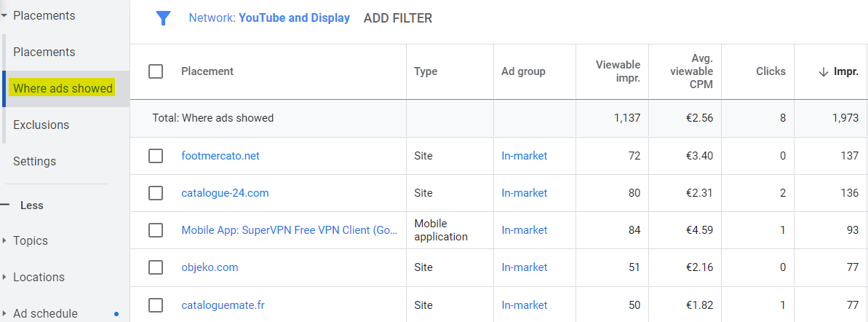The height and width of the screenshot is (322, 868).
Task: Open In-market ad group for cataloguemate.fr
Action: coord(524,305)
